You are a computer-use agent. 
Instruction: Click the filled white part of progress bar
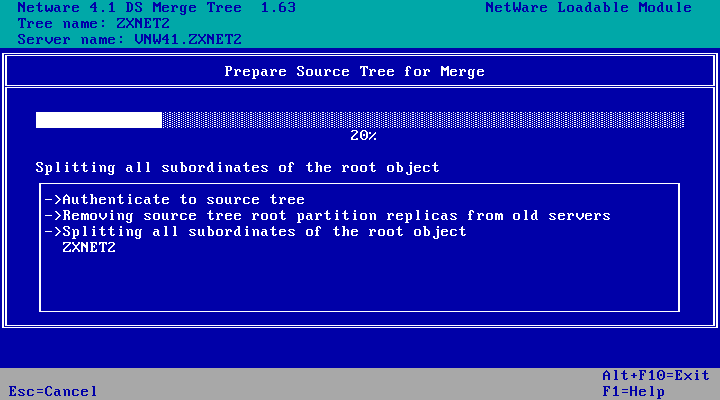(x=98, y=120)
